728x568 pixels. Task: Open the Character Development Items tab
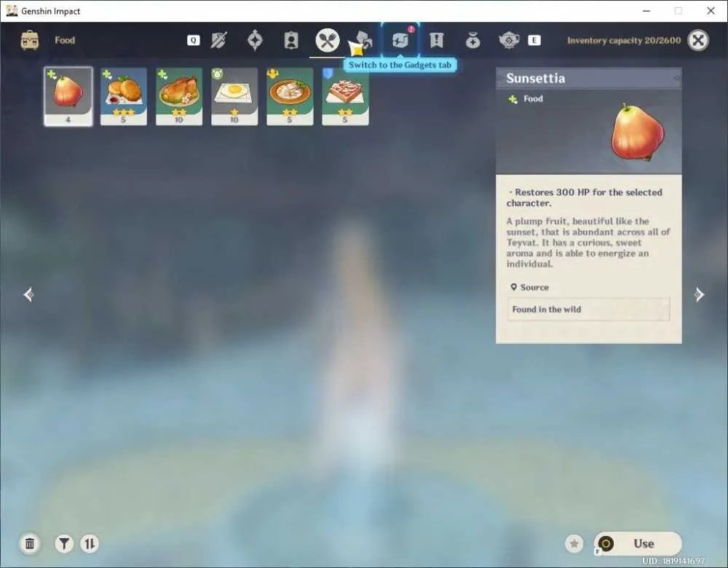[291, 40]
